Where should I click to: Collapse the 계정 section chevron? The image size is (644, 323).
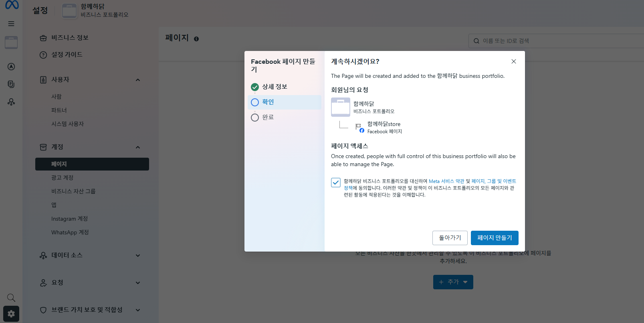138,147
